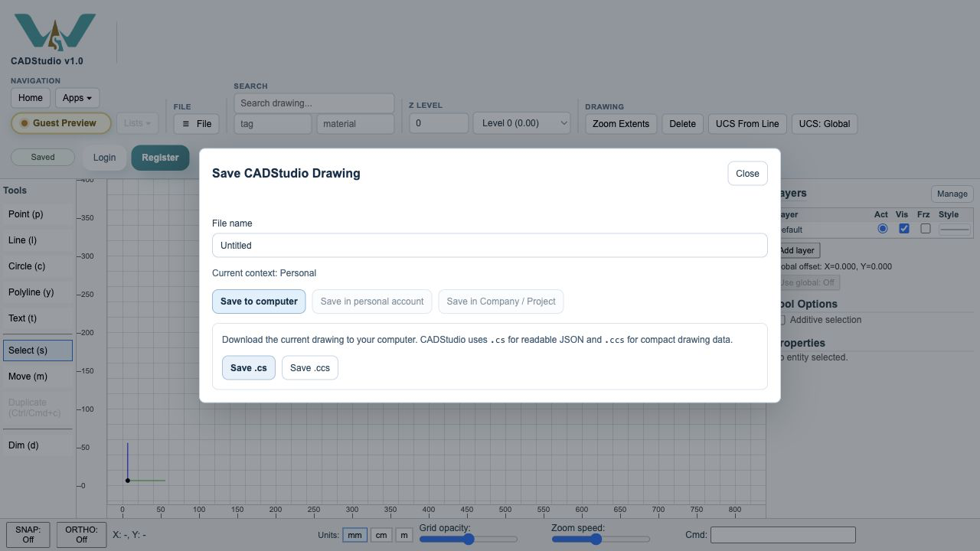This screenshot has width=980, height=551.
Task: Set units to cm
Action: pos(381,535)
